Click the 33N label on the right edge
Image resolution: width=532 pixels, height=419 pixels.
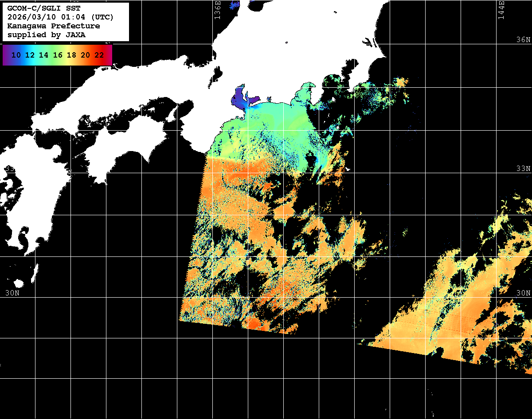[523, 169]
